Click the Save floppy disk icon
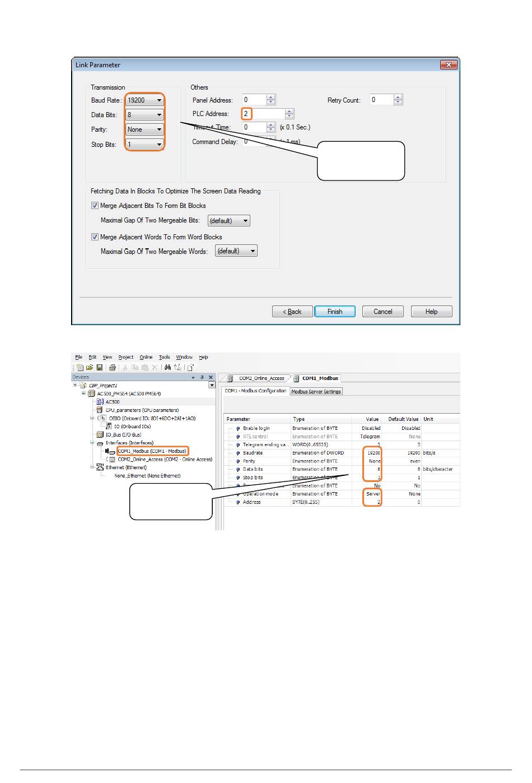The width and height of the screenshot is (532, 783). click(99, 368)
